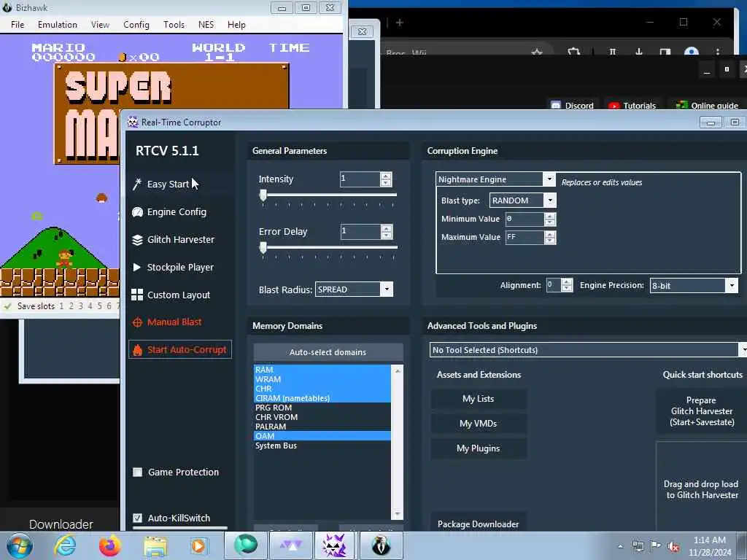The image size is (747, 560).
Task: Open green circular app taskbar icon
Action: tap(245, 545)
